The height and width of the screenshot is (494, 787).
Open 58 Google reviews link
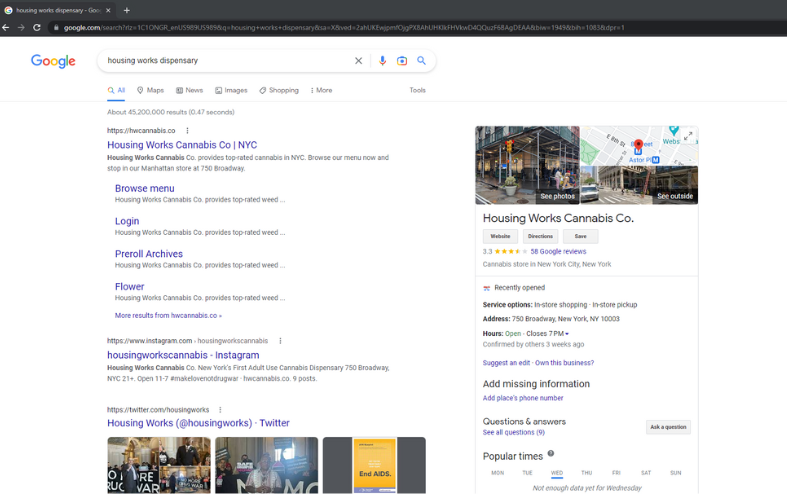point(558,252)
